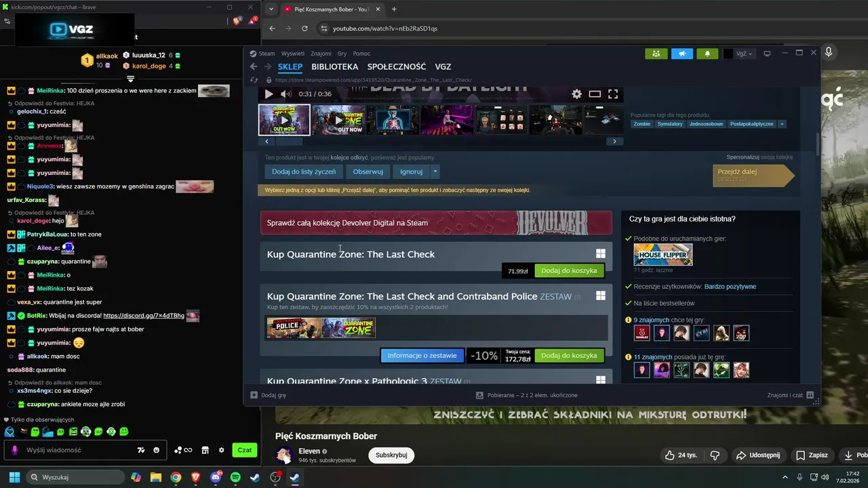Image resolution: width=868 pixels, height=488 pixels.
Task: Open Bardzo pozytywne reviews link
Action: point(730,286)
